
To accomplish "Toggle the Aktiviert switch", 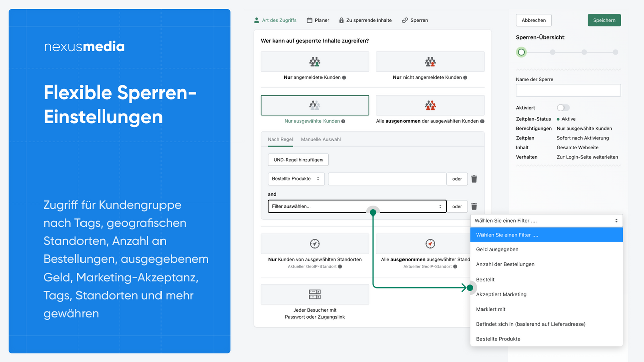I will [563, 108].
